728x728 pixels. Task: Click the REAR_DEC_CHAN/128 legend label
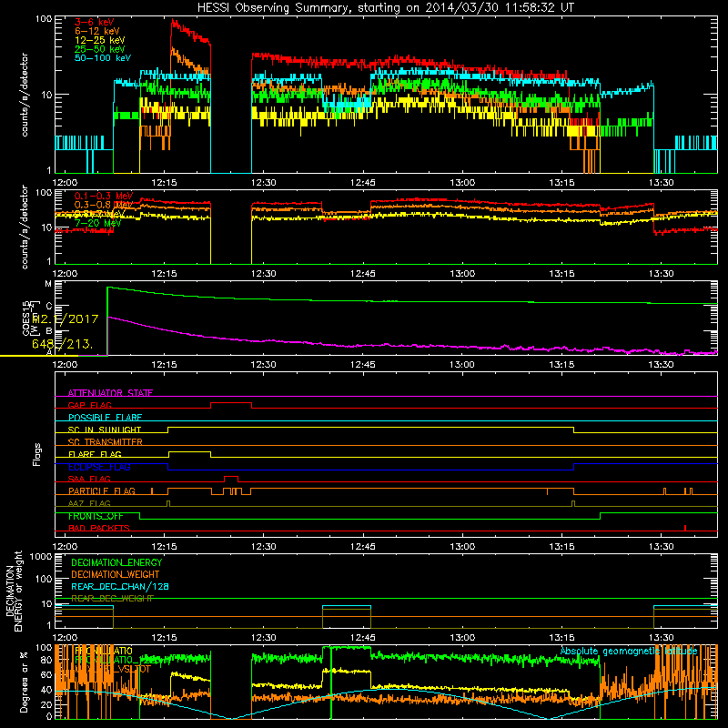click(x=120, y=587)
